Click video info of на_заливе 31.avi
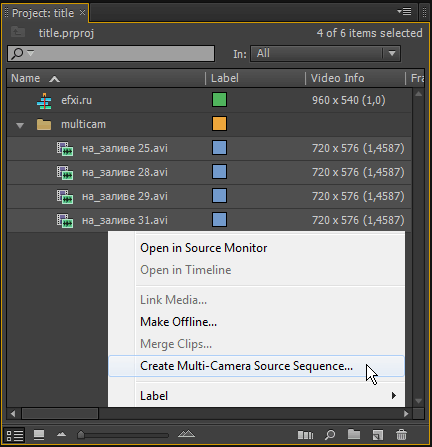This screenshot has width=432, height=447. (x=358, y=220)
